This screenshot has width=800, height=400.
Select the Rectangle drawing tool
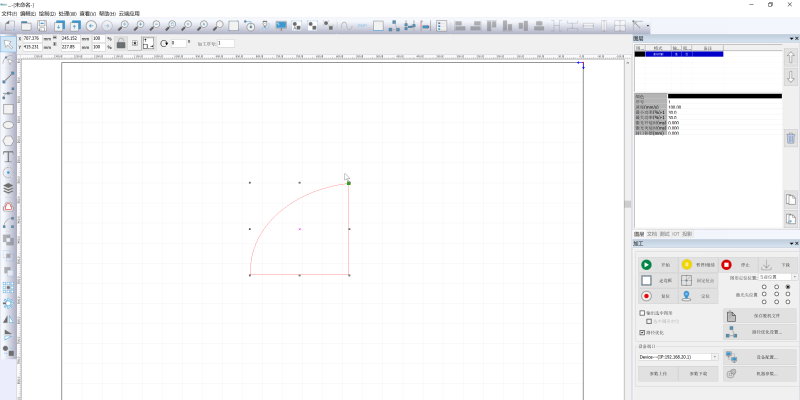[x=8, y=109]
